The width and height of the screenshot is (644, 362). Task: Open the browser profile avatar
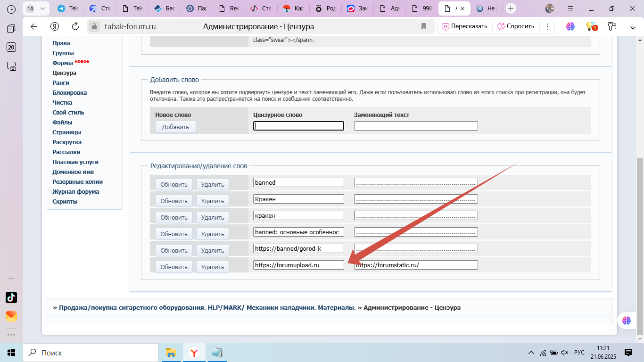(550, 8)
